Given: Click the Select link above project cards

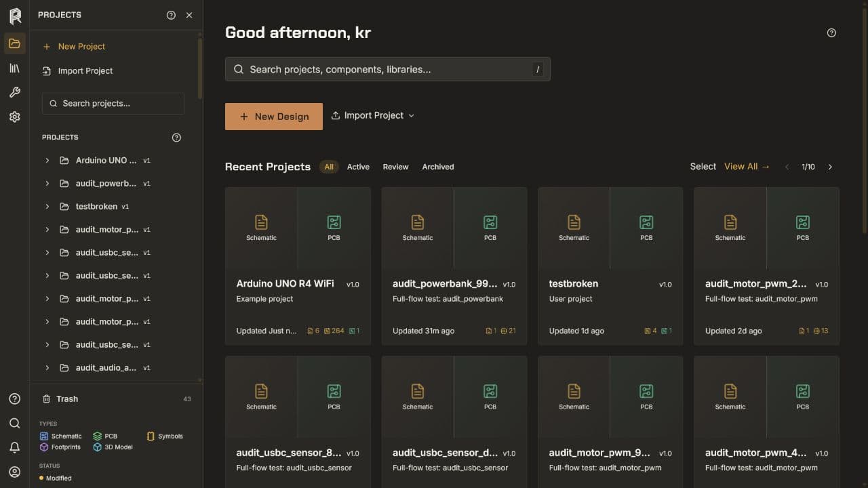Looking at the screenshot, I should tap(703, 167).
